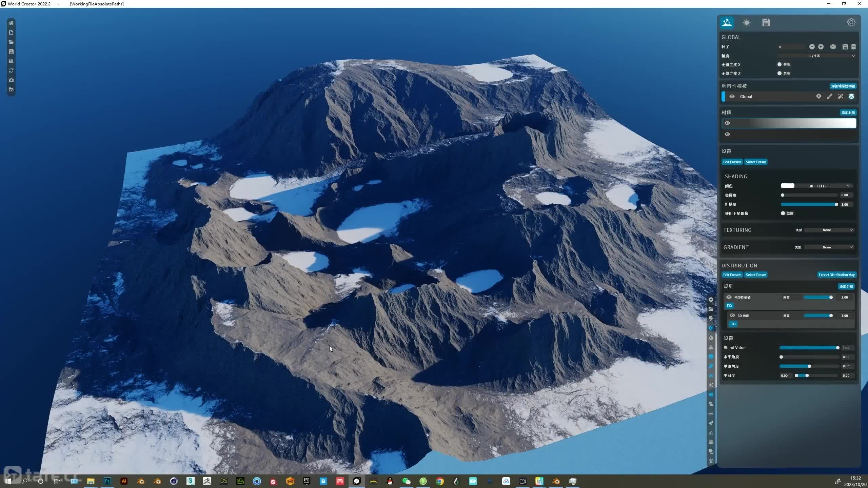Select the magic wand icon on Global row

pyautogui.click(x=841, y=96)
